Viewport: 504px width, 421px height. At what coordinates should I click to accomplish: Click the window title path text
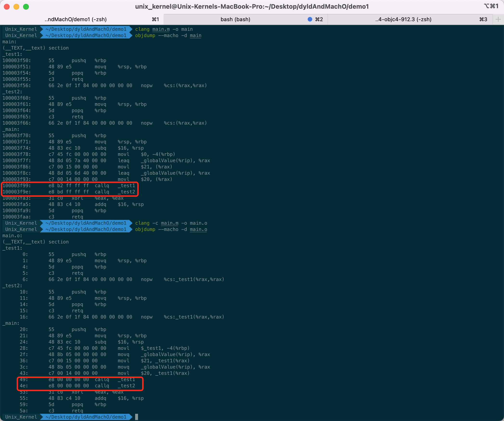252,6
